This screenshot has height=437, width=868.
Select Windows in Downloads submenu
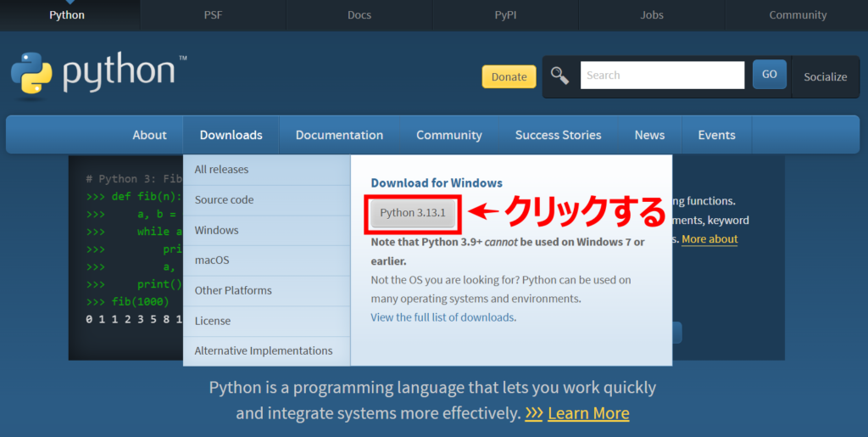[x=267, y=231]
